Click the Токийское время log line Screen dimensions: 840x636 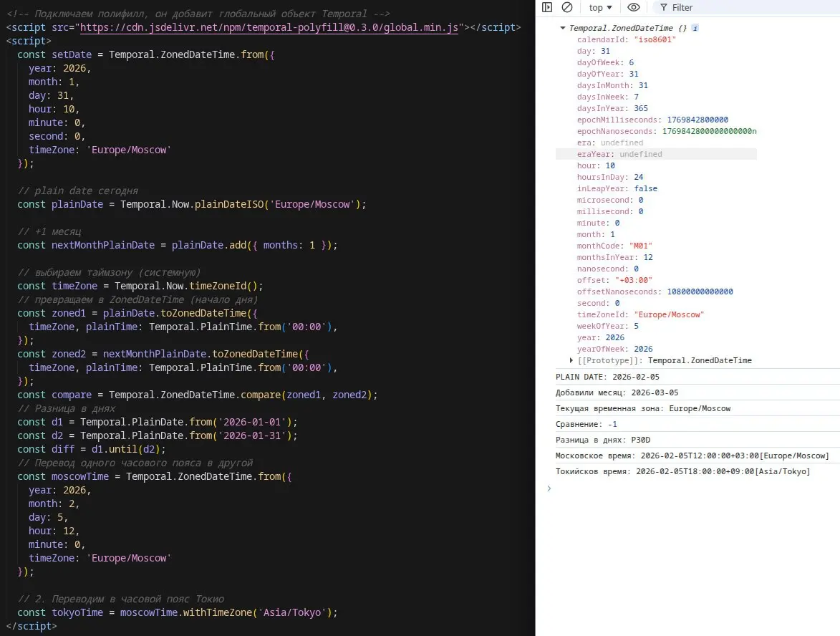[x=683, y=472]
